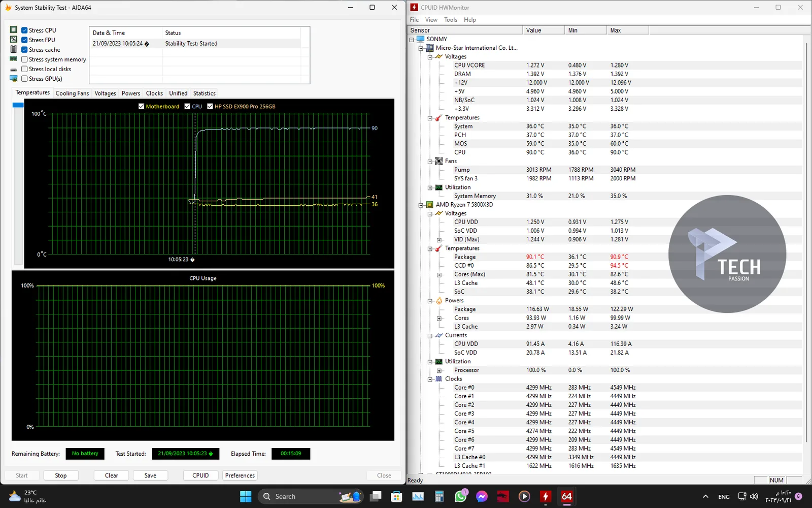Enable Stress system memory checkbox
Screen dimensions: 812x508
pyautogui.click(x=24, y=59)
